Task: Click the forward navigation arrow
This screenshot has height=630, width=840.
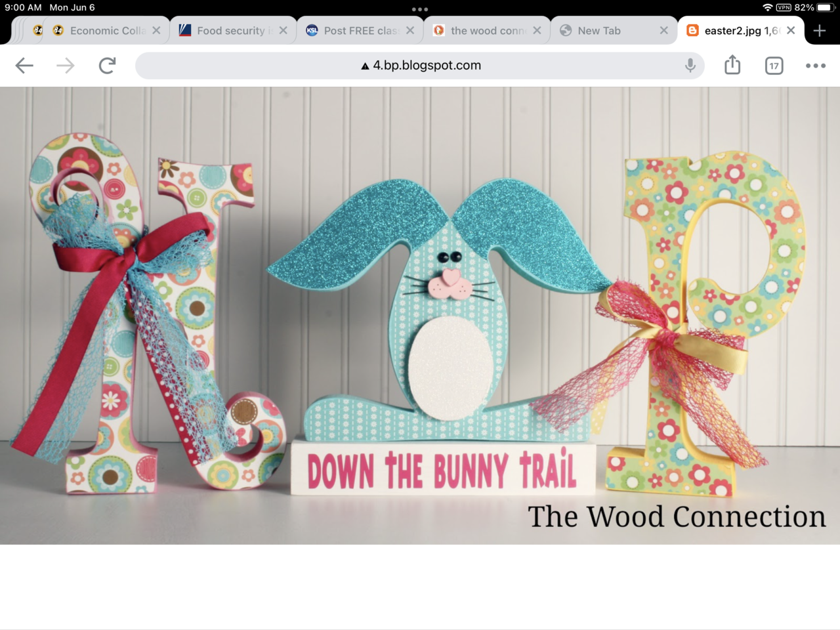Action: pos(65,66)
